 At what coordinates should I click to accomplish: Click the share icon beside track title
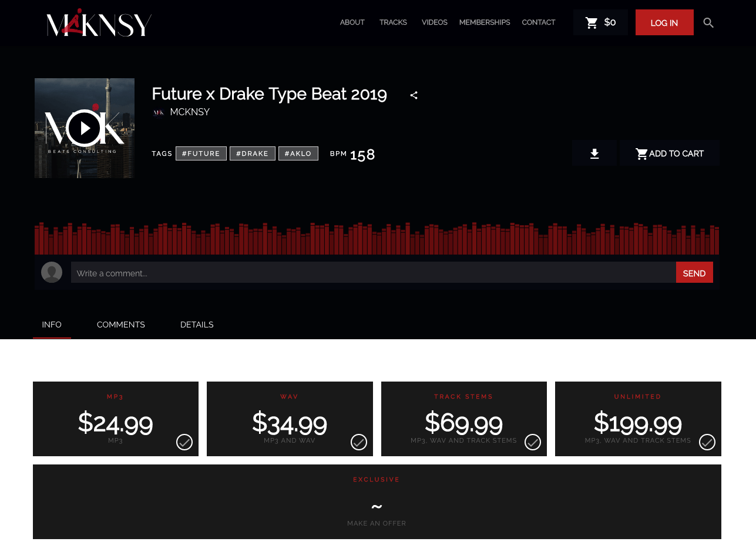(x=414, y=95)
